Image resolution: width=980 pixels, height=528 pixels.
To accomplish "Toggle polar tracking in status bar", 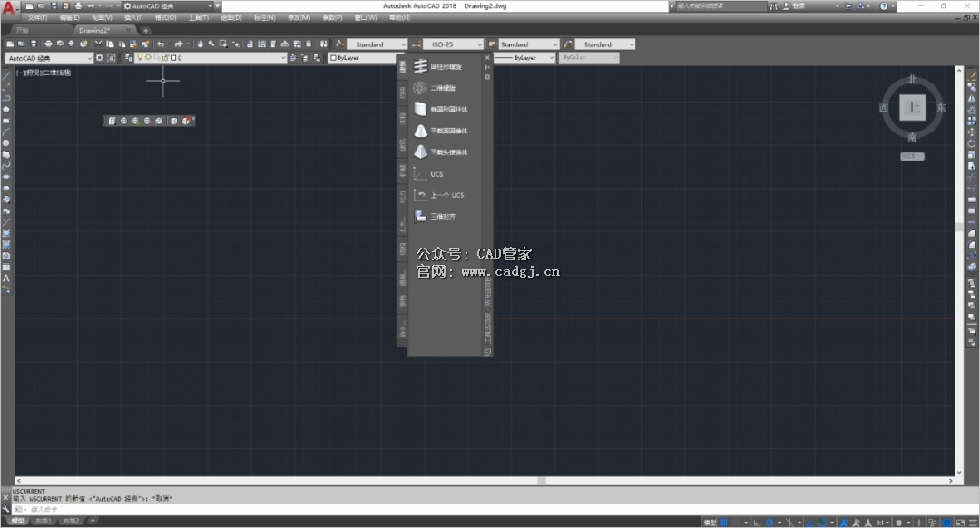I will click(x=770, y=523).
